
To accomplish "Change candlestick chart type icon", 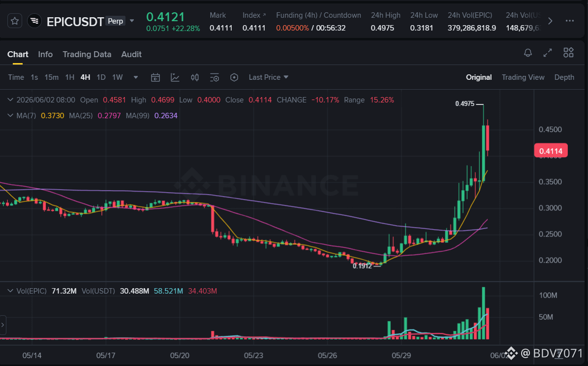I will point(195,77).
